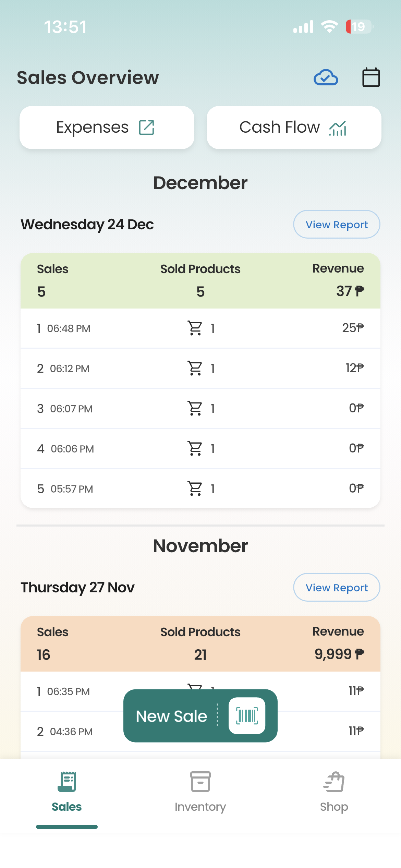Tap the Shop bag icon
Screen dimensions: 401x868
(334, 782)
